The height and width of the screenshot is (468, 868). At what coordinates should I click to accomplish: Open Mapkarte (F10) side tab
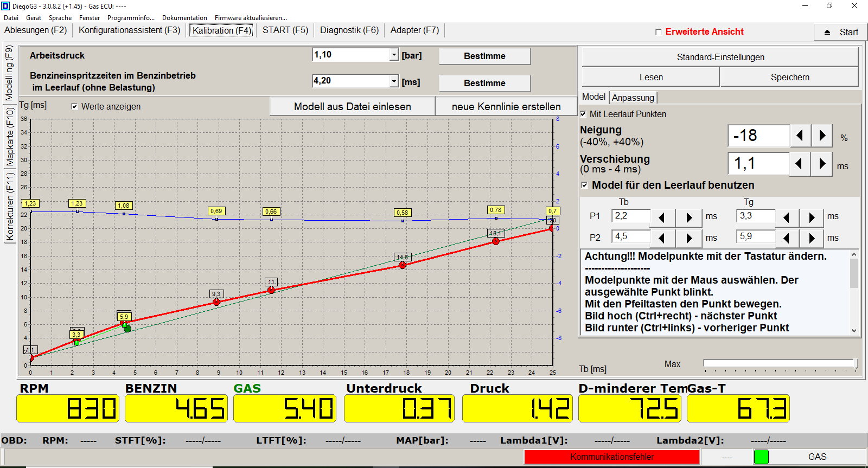tap(9, 137)
